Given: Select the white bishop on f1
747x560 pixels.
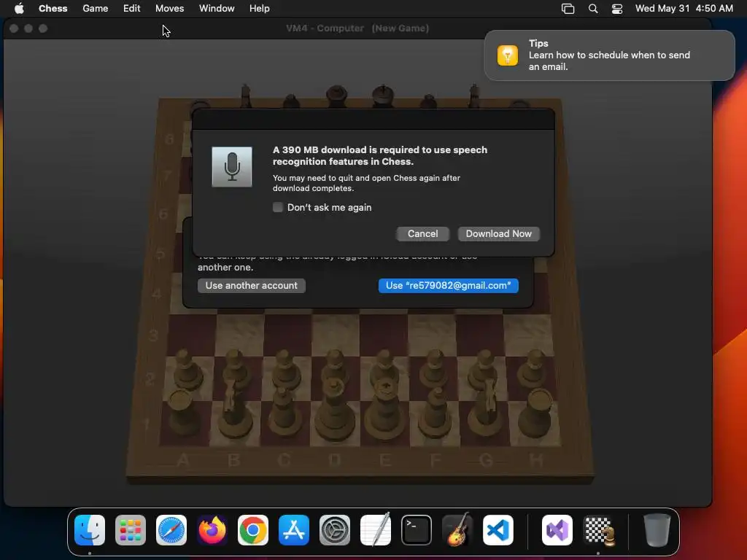Looking at the screenshot, I should point(436,413).
